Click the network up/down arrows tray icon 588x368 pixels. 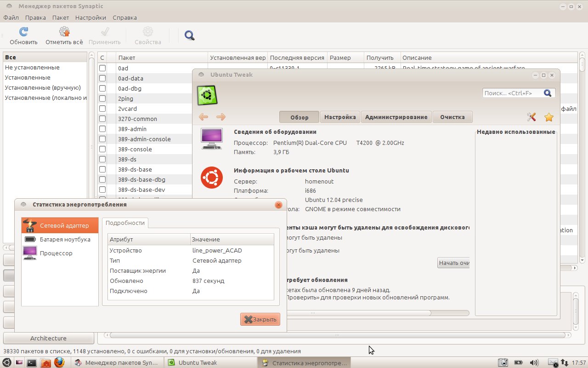pyautogui.click(x=565, y=363)
